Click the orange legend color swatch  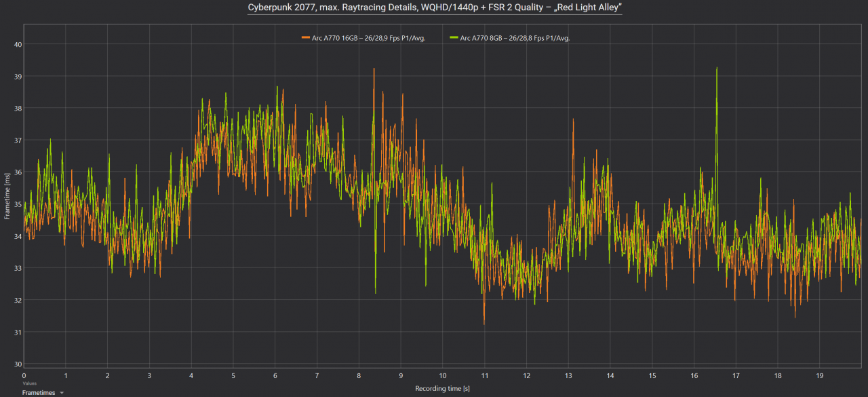[x=305, y=38]
